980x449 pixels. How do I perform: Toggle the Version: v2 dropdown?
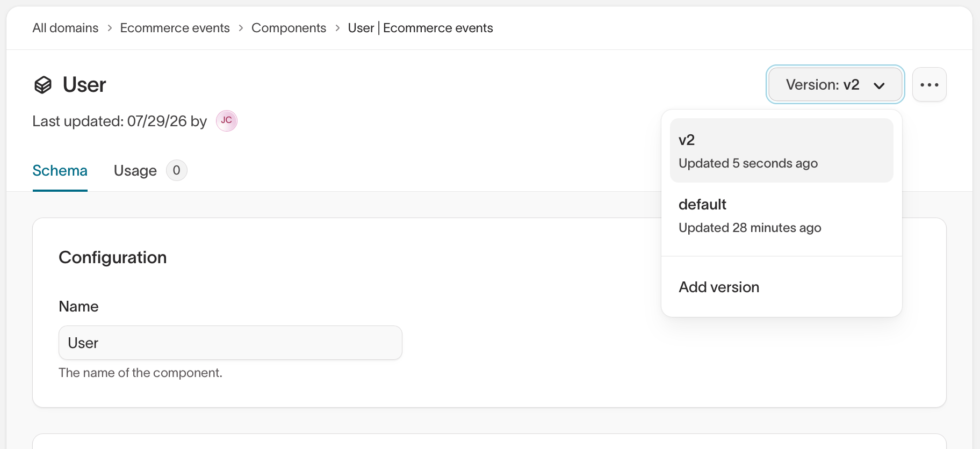coord(835,84)
